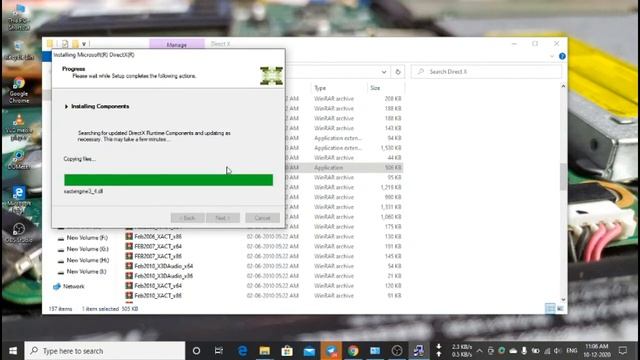This screenshot has width=640, height=360.
Task: Click the archive icon beside Feb2010_X3DAudio_x64
Action: (129, 266)
